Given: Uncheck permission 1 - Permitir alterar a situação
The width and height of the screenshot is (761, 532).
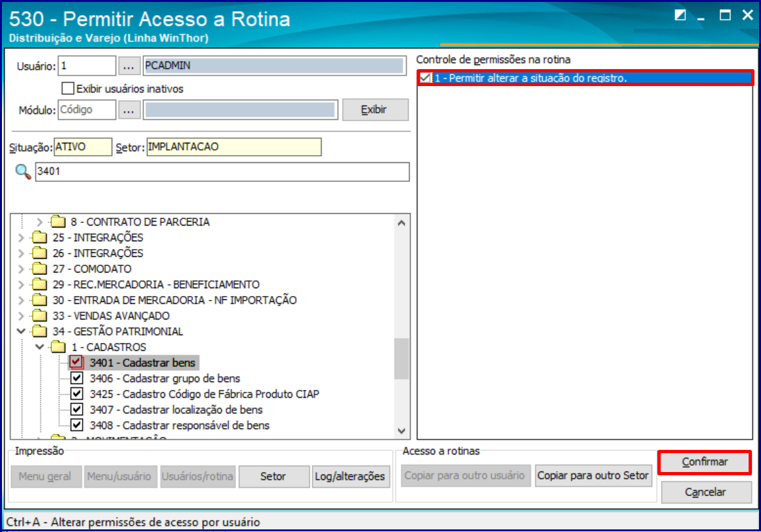Looking at the screenshot, I should pyautogui.click(x=425, y=78).
